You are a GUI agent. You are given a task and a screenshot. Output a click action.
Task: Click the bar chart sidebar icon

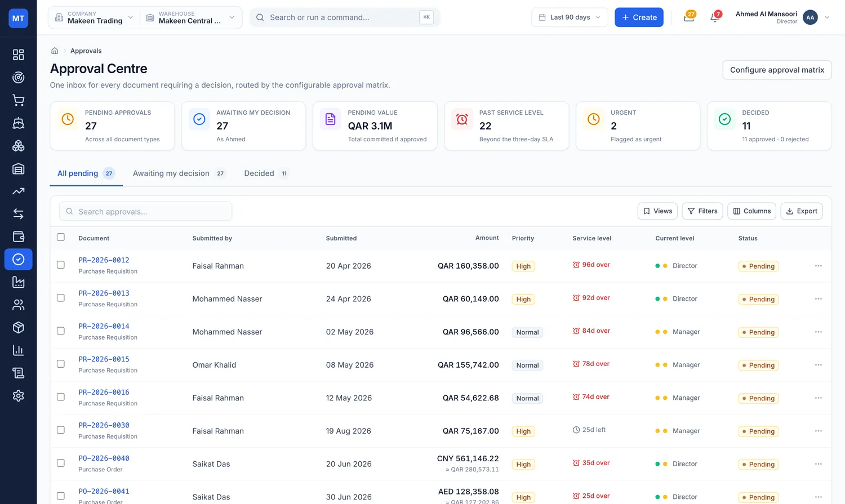(x=18, y=350)
